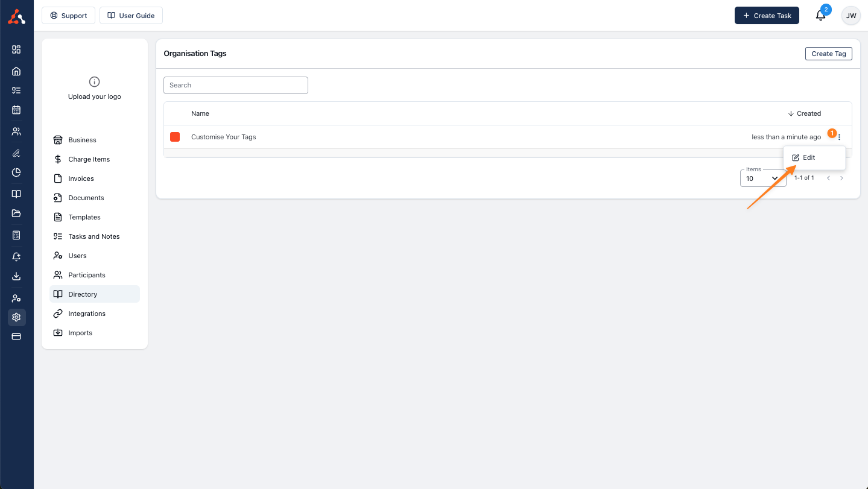Viewport: 868px width, 489px height.
Task: Expand the Items per page dropdown
Action: (762, 178)
